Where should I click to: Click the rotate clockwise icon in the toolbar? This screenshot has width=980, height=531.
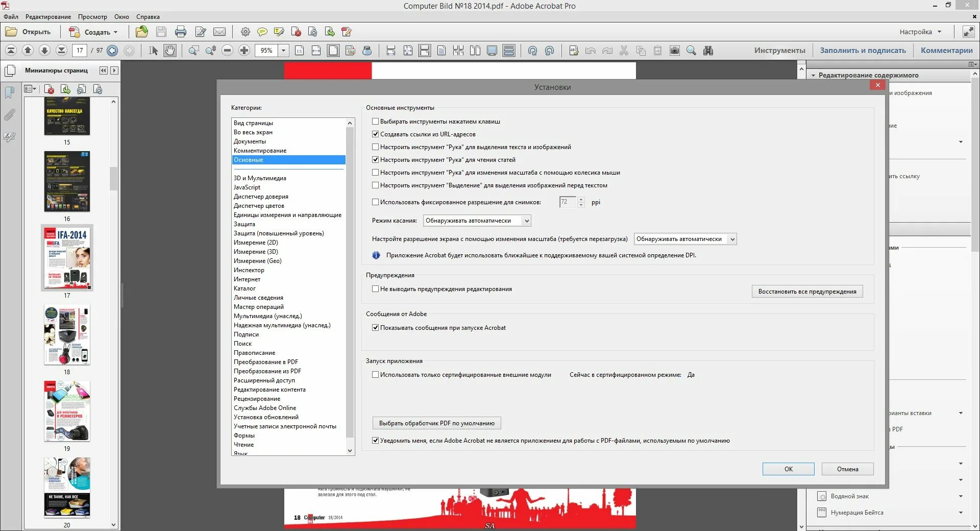(532, 51)
